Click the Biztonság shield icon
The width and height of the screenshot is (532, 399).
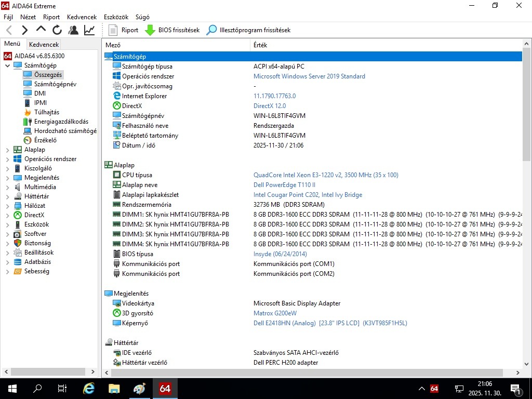[18, 243]
